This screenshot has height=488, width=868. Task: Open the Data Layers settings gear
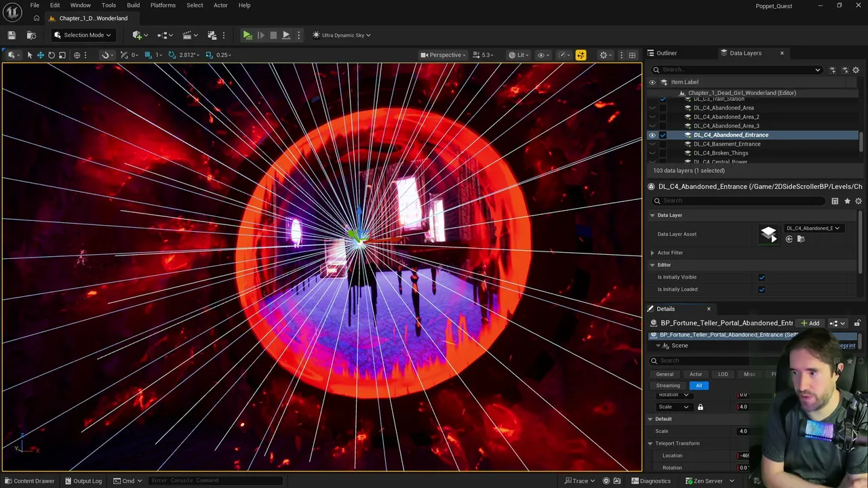pos(856,70)
